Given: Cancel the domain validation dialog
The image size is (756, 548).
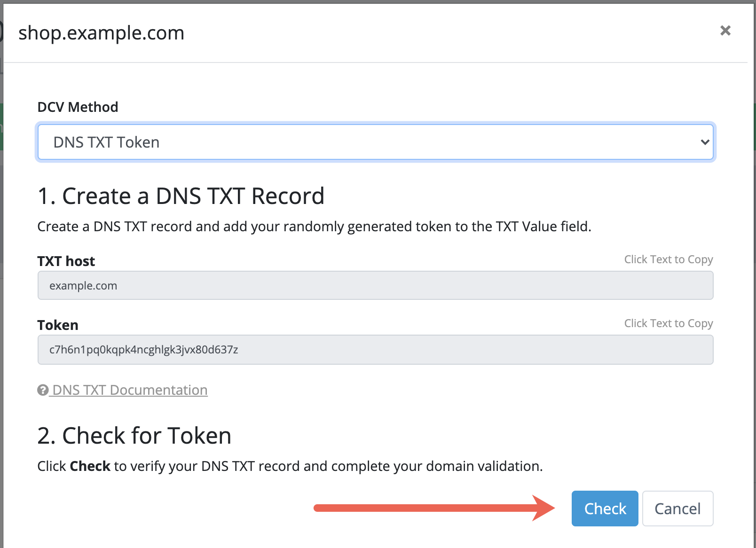Looking at the screenshot, I should point(677,509).
